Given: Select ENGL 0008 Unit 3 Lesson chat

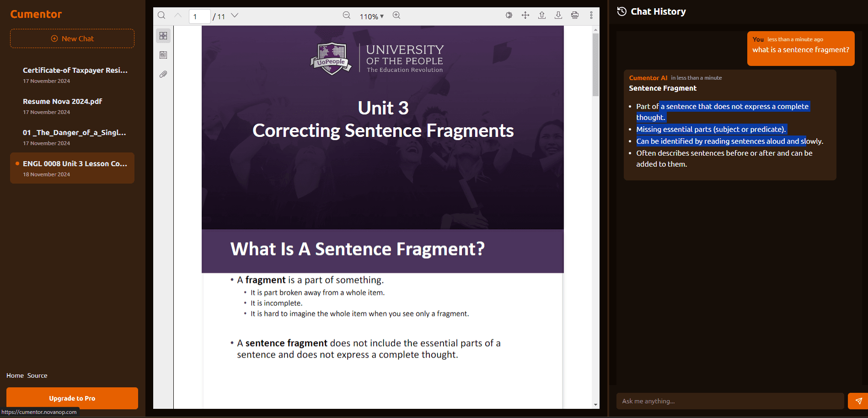Looking at the screenshot, I should [72, 168].
